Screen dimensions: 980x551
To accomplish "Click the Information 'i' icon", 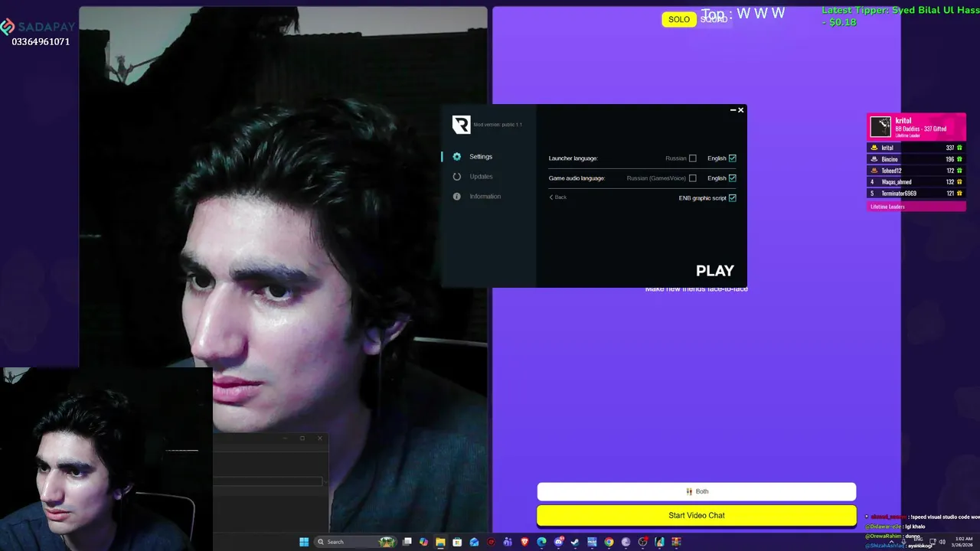I will pos(457,197).
